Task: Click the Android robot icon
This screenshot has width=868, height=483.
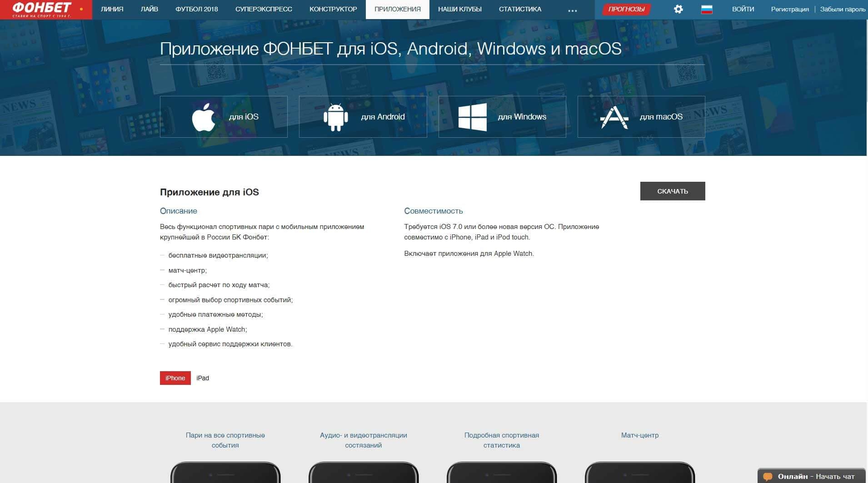Action: coord(335,117)
